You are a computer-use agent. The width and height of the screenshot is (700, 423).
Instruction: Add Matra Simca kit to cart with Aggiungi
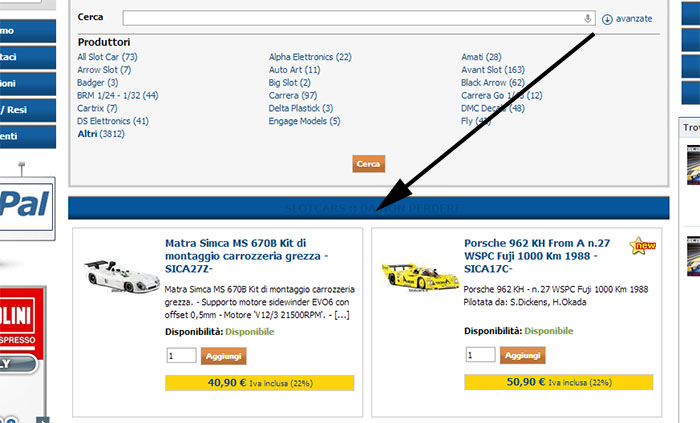pos(223,356)
